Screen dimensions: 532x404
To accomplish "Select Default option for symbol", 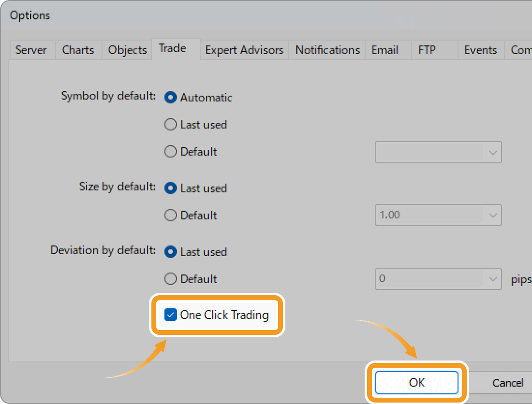I will 170,151.
